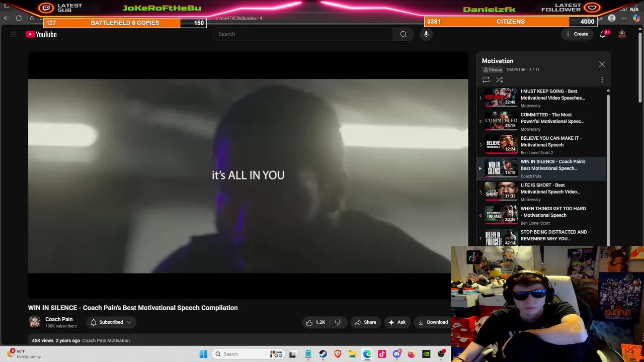
Task: Click the Coach Pain Motivation description link
Action: 106,340
